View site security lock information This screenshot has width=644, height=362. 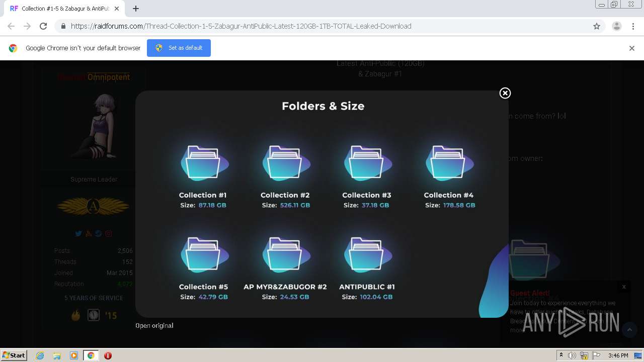point(63,26)
